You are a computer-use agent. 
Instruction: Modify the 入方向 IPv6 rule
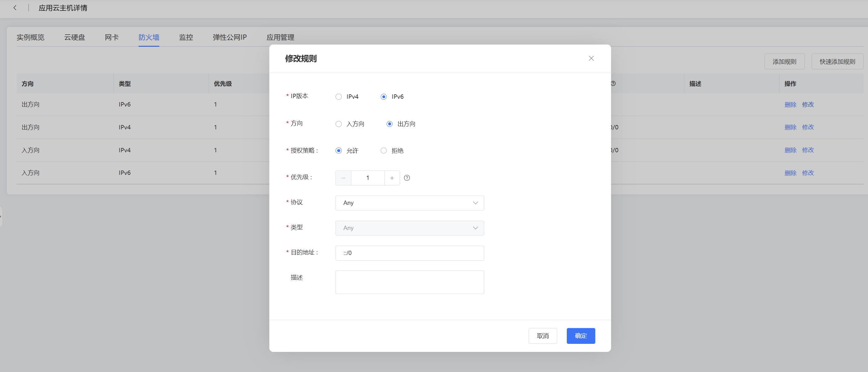808,173
